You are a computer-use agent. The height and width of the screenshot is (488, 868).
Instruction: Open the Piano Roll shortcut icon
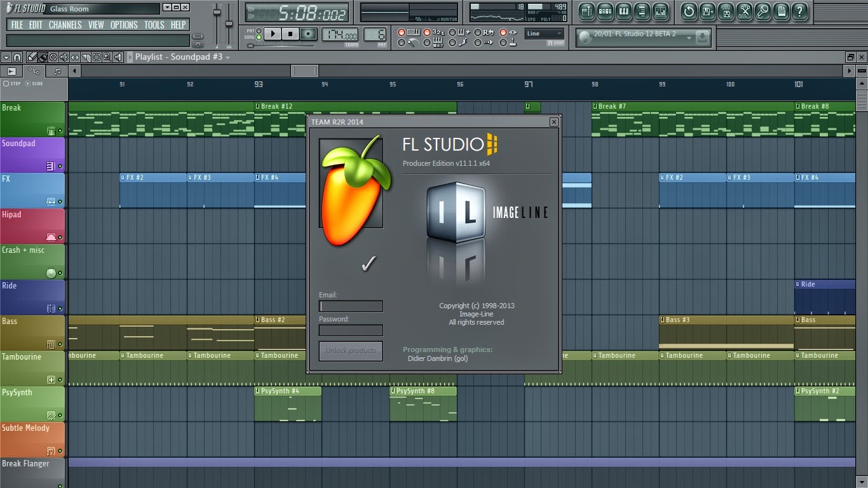623,11
